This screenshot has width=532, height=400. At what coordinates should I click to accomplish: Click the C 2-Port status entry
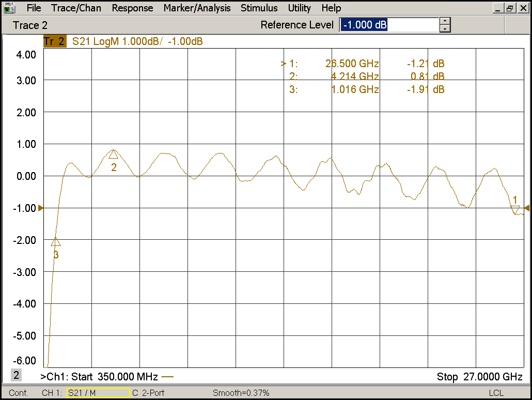(148, 393)
